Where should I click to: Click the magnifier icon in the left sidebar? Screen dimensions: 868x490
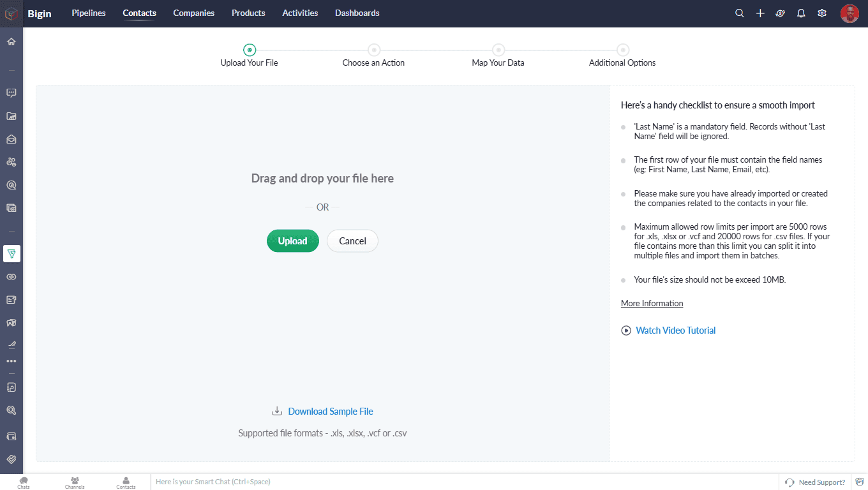tap(11, 410)
